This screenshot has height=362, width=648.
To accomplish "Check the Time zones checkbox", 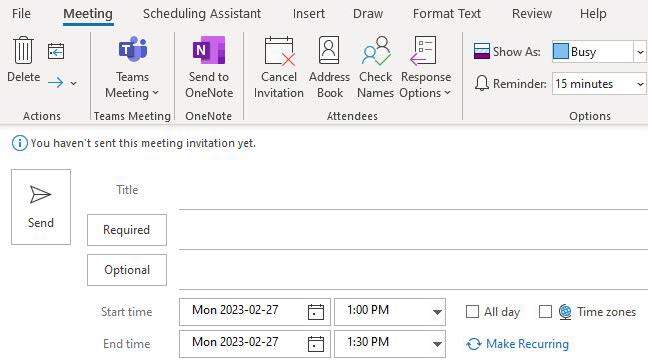I will [x=545, y=312].
